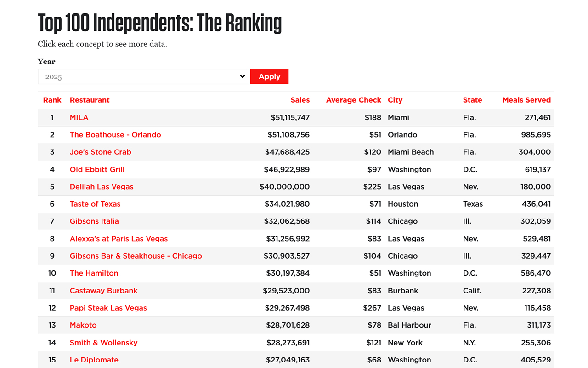Image resolution: width=588 pixels, height=368 pixels.
Task: Click Gibsons Bar & Steakhouse - Chicago
Action: (x=136, y=256)
